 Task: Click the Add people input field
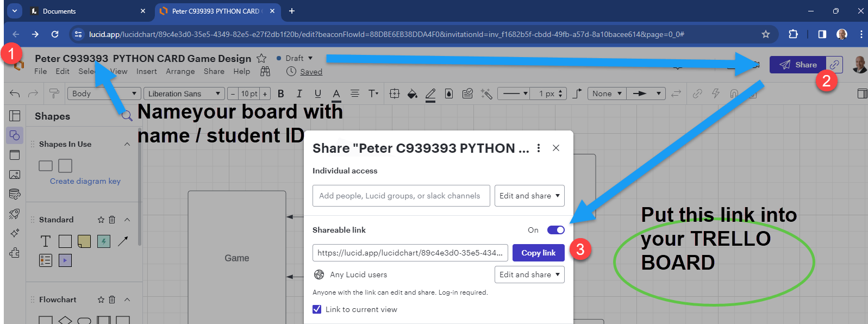tap(401, 196)
